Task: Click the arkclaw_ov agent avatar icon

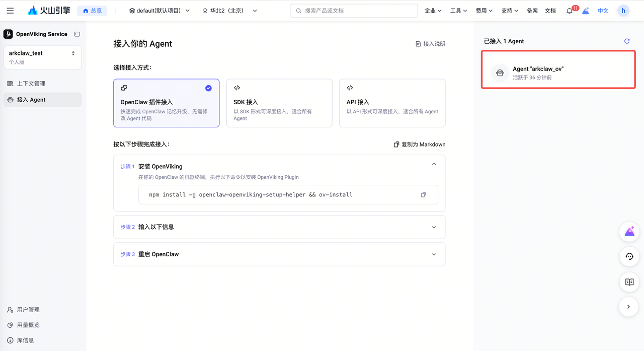Action: point(500,73)
